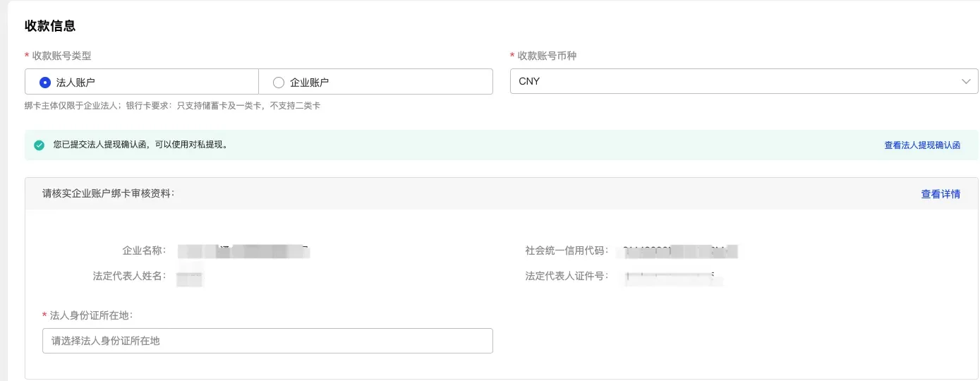Click the 请核实企业账户绑卡审核资料 panel header
Viewport: 980px width, 381px height.
point(108,193)
